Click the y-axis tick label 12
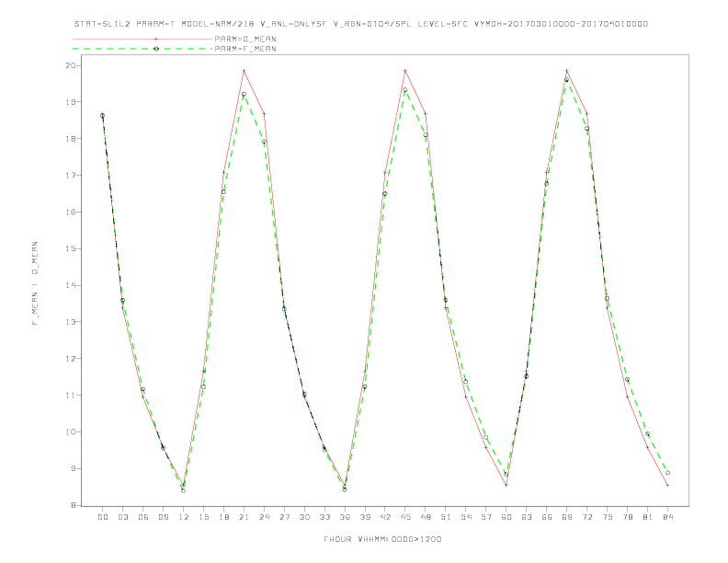This screenshot has height=563, width=728. [70, 358]
